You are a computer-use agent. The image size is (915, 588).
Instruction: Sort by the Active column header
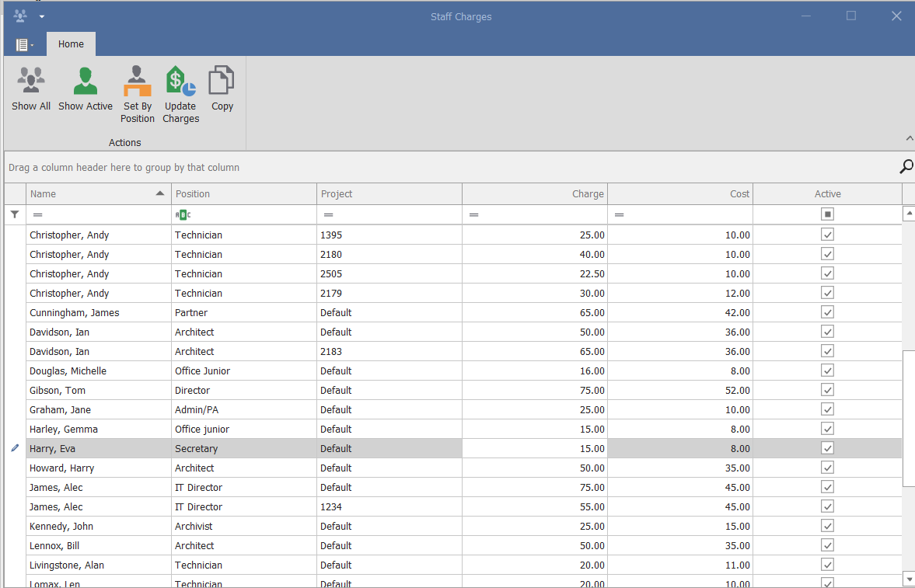click(x=827, y=193)
